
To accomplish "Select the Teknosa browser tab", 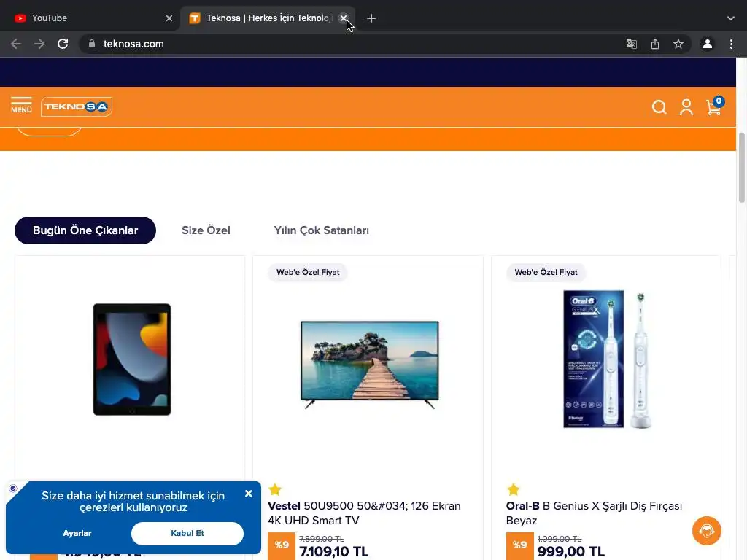I will pyautogui.click(x=267, y=18).
